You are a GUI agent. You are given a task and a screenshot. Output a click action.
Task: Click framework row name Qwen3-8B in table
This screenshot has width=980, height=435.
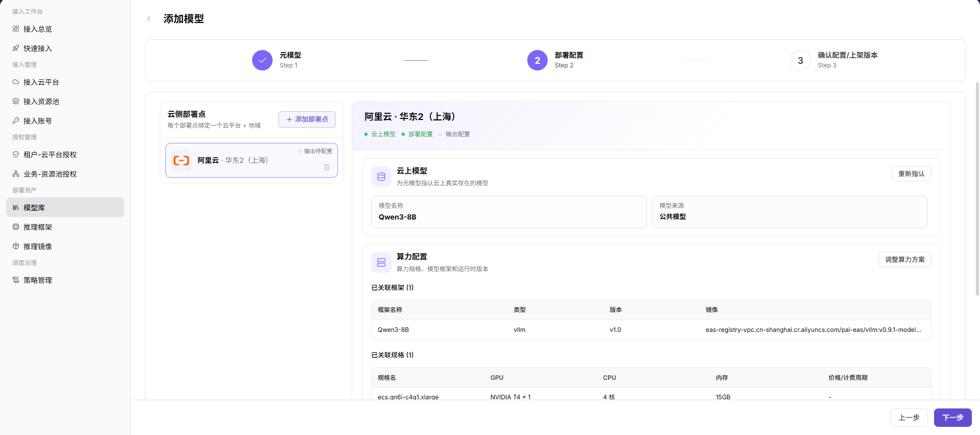point(393,330)
